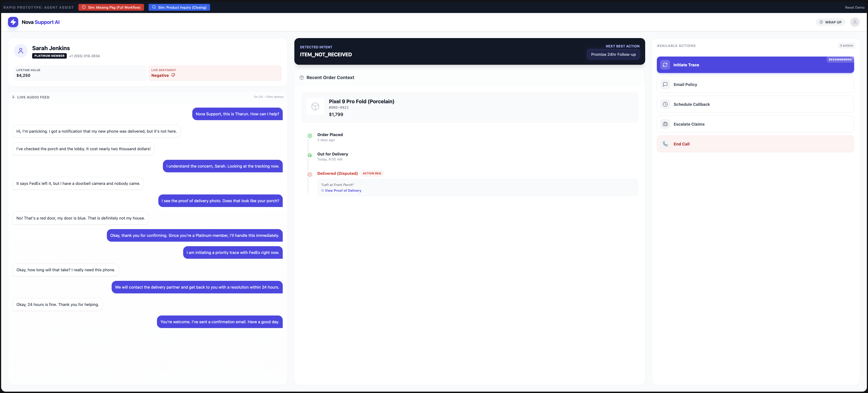Click Reset Demo in the top bar
The width and height of the screenshot is (868, 393).
tap(855, 8)
